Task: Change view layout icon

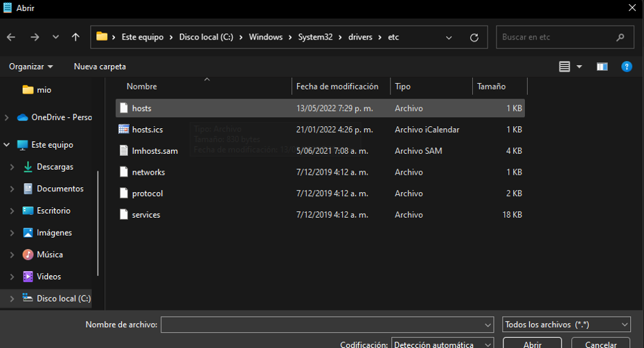Action: pos(564,67)
